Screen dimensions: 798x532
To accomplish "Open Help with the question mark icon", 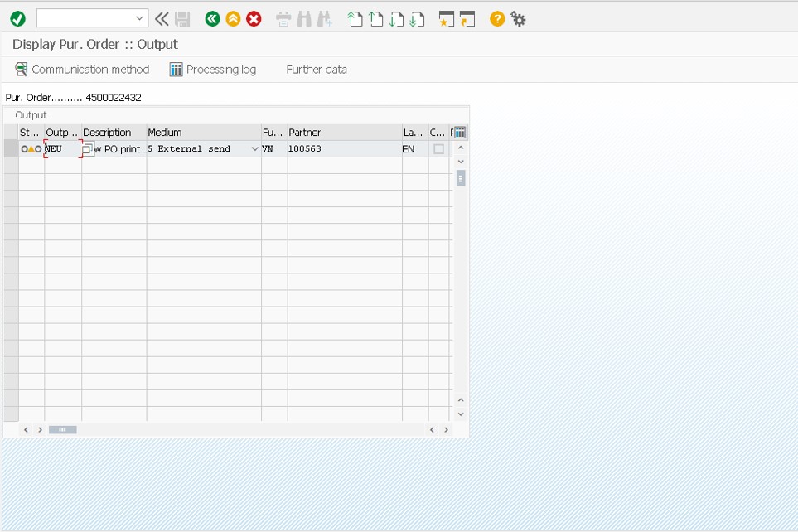I will [x=497, y=19].
